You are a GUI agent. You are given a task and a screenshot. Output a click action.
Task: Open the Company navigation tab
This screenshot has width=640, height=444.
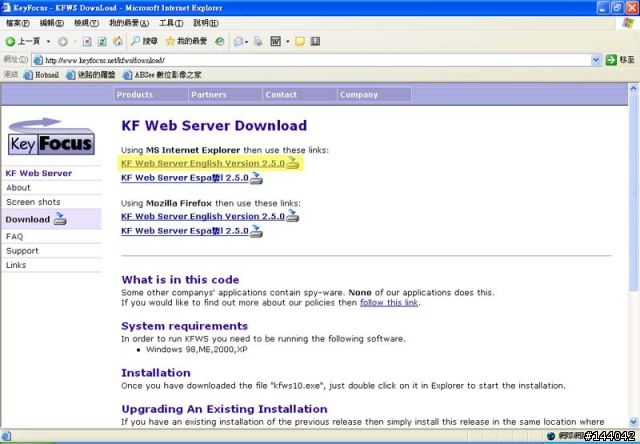374,95
